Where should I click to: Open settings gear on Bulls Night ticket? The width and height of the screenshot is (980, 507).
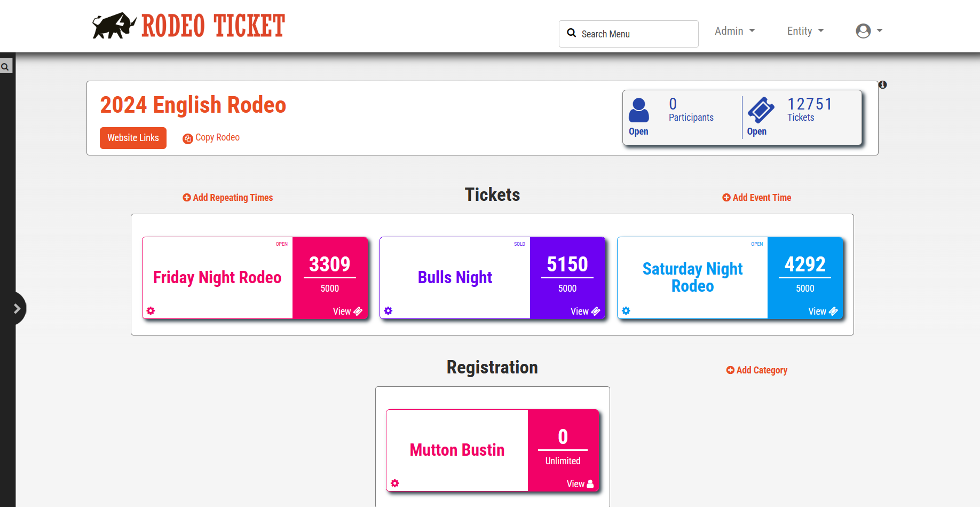coord(389,310)
